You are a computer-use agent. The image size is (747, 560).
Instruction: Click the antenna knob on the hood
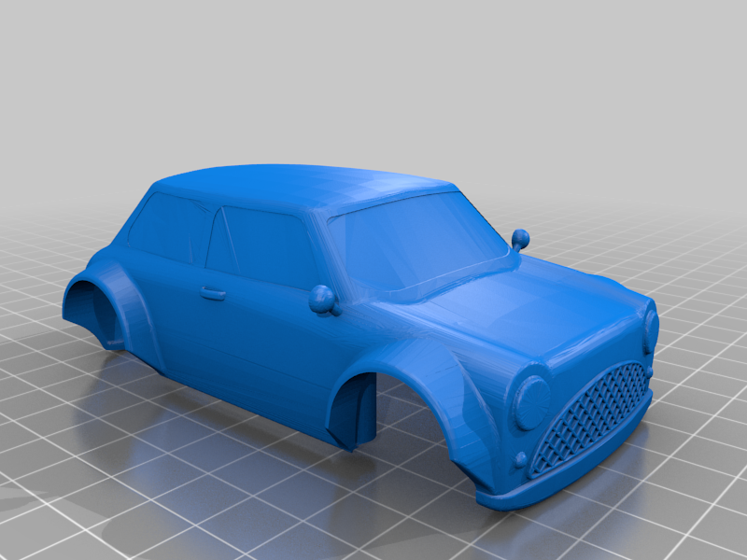519,235
